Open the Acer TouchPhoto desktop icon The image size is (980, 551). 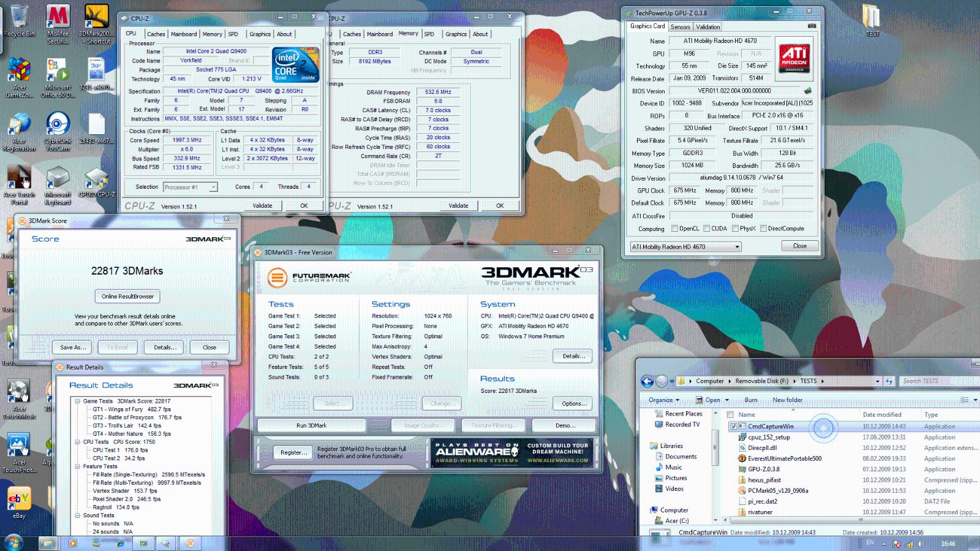[x=19, y=454]
